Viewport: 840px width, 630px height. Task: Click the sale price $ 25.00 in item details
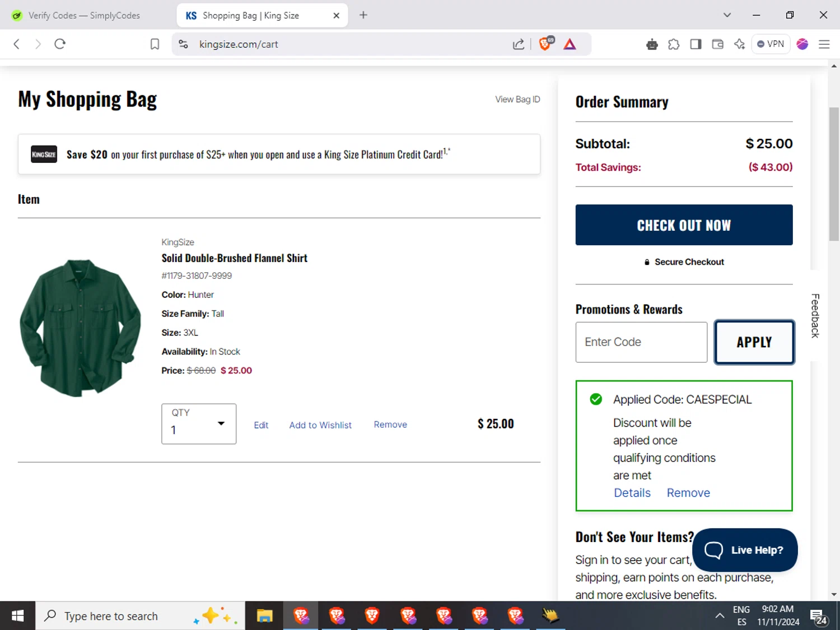pos(236,371)
